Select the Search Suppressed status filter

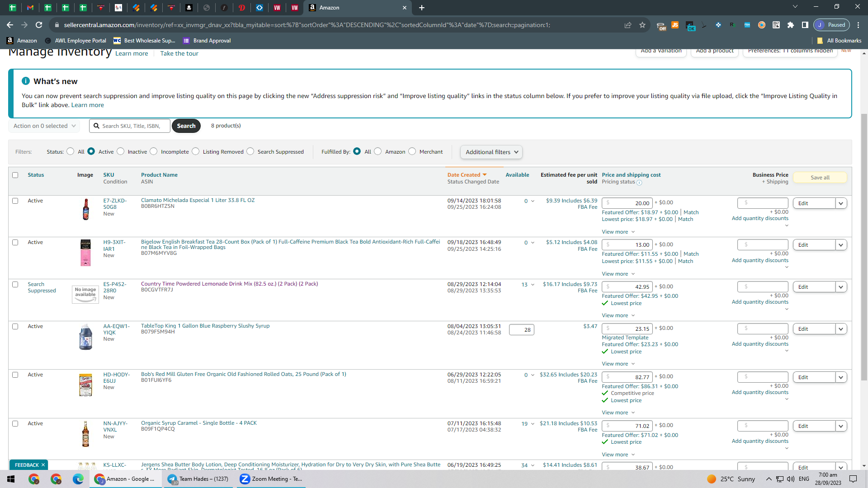coord(250,151)
